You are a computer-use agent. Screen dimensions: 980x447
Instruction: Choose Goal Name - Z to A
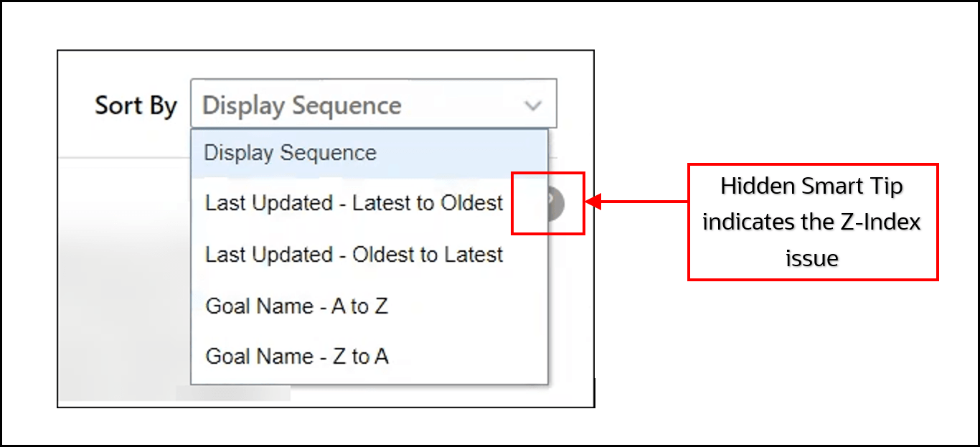coord(296,356)
